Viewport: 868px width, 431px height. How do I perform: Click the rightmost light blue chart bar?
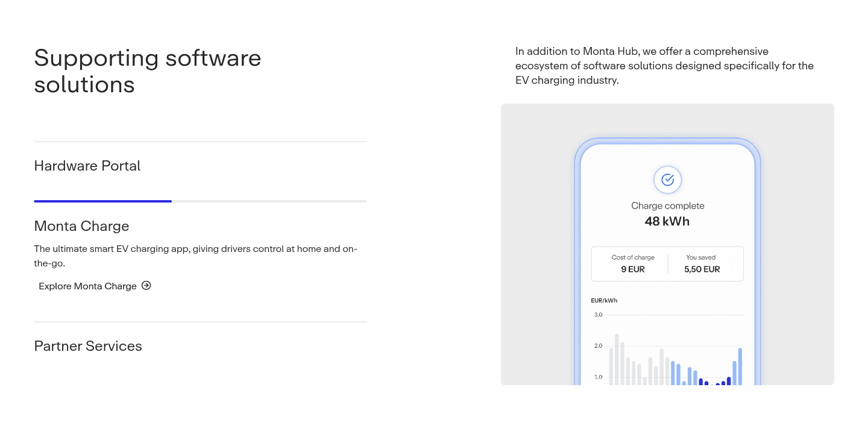[740, 367]
